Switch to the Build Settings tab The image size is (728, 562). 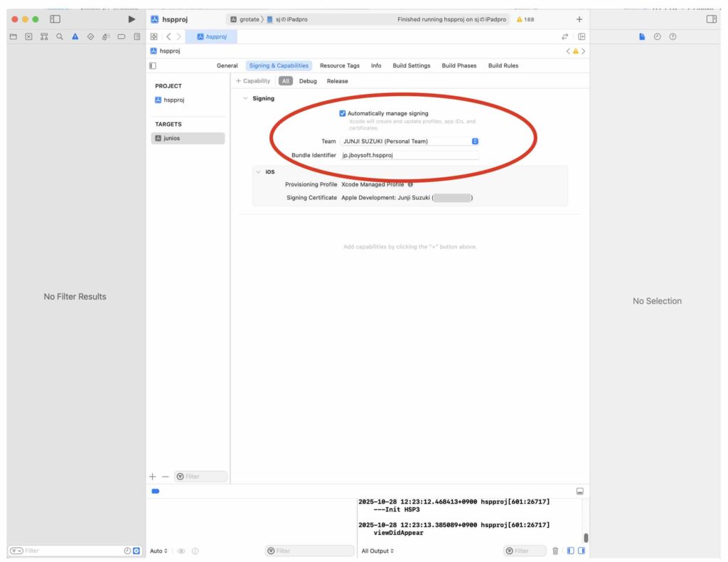(x=411, y=65)
